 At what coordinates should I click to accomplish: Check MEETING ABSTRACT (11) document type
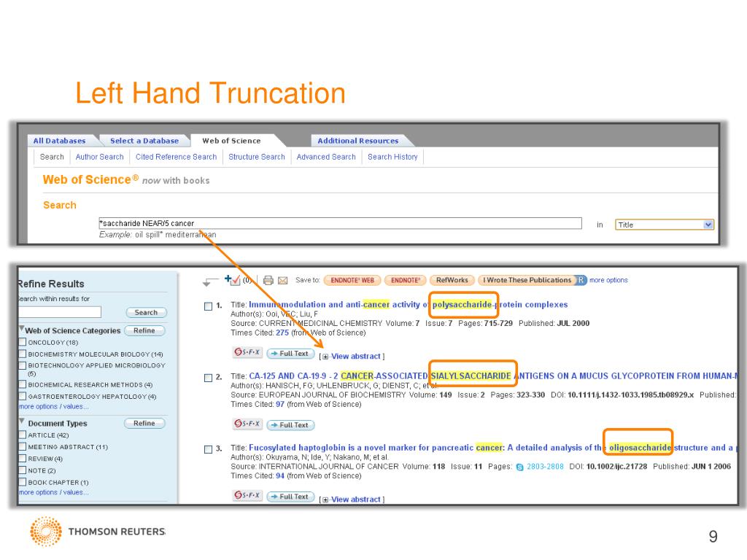click(22, 447)
